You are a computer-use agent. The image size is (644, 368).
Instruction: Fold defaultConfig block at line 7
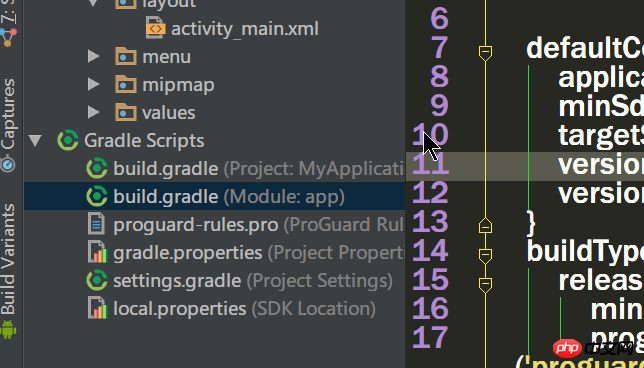pos(485,53)
